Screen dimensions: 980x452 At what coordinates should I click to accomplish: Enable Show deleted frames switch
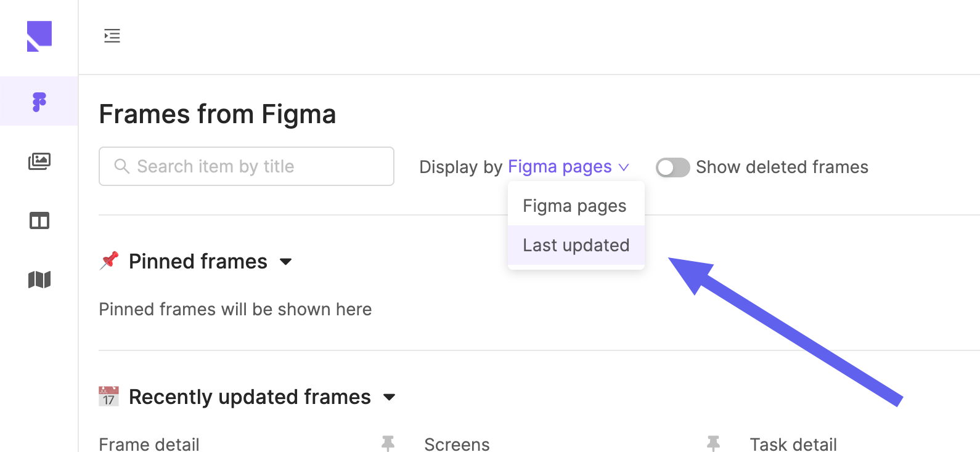tap(672, 167)
